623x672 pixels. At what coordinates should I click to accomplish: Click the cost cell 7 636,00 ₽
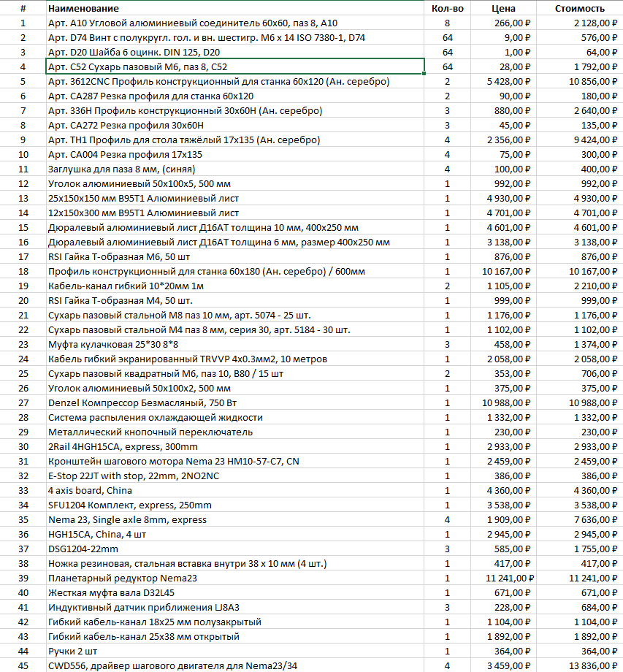(580, 519)
